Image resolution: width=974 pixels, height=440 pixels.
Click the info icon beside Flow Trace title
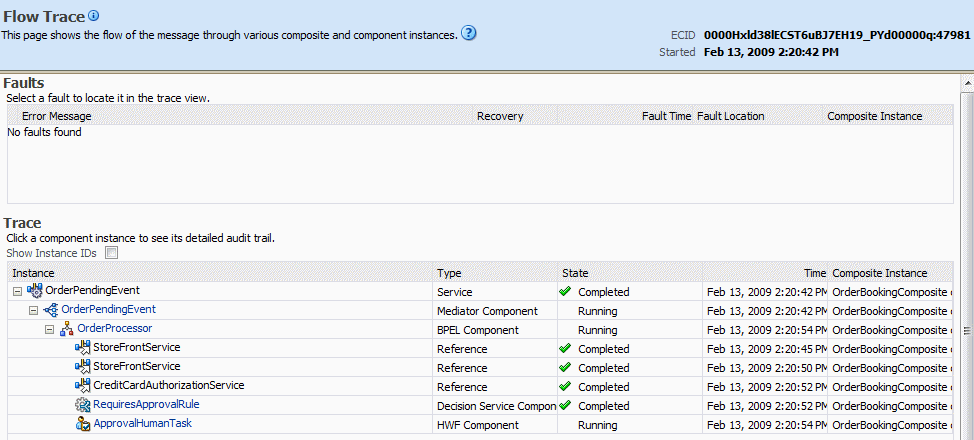point(93,16)
